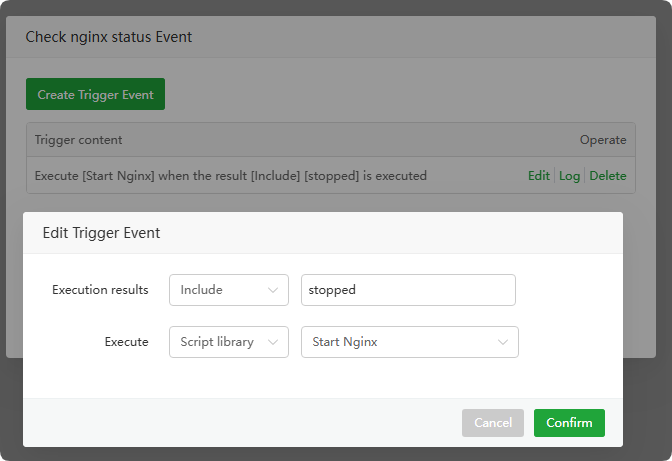Delete the Start Nginx trigger event

pos(608,176)
